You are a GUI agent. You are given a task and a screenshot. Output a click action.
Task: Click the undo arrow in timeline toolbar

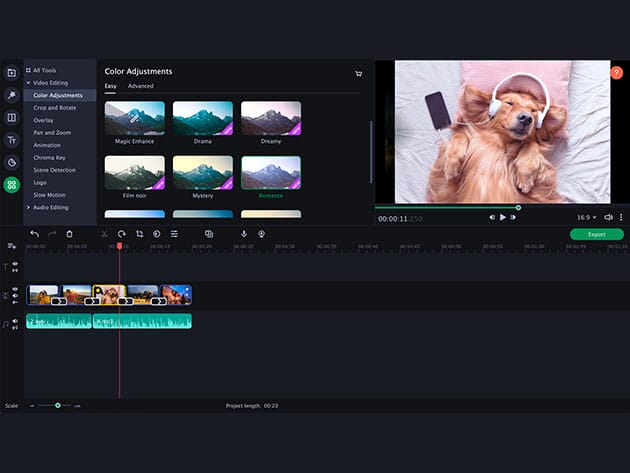coord(34,234)
